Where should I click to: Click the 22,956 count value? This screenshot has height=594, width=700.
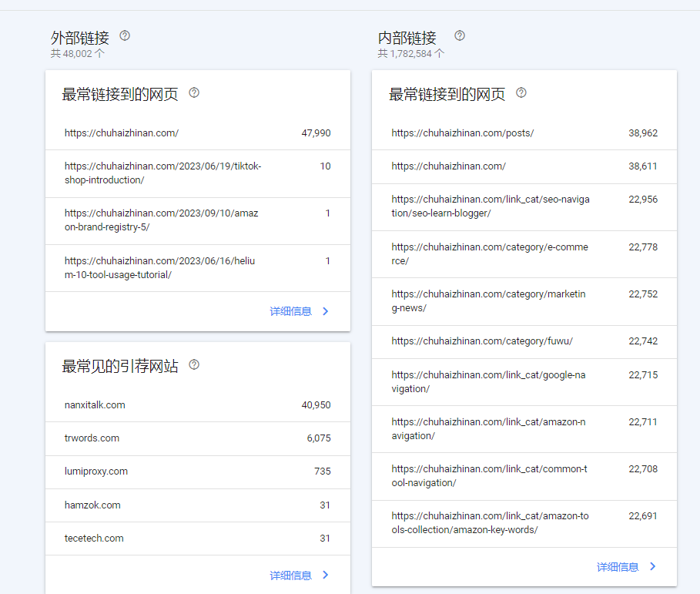pos(643,200)
